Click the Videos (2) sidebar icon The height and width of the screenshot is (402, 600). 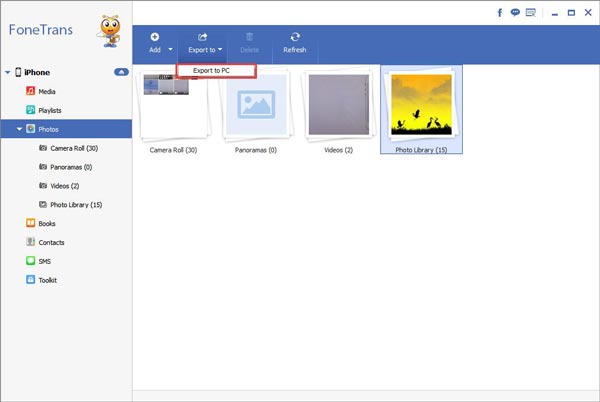tap(43, 185)
